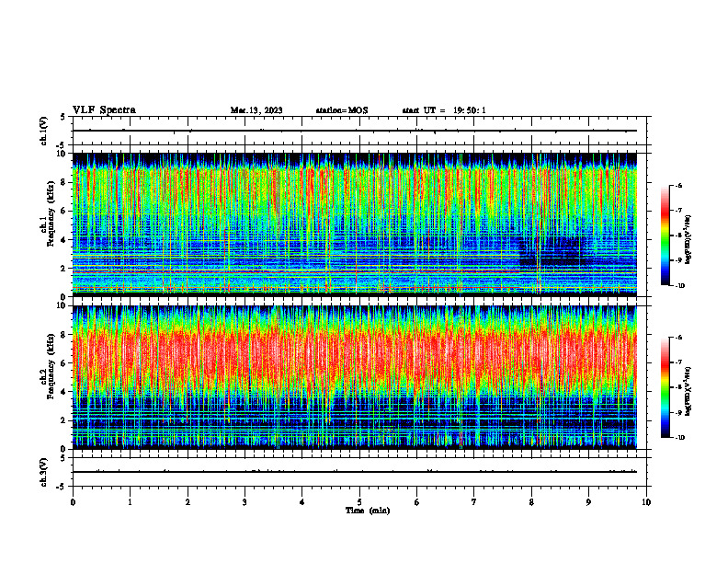Click the ch.2 color scale bar
728x563 pixels.
(x=665, y=387)
